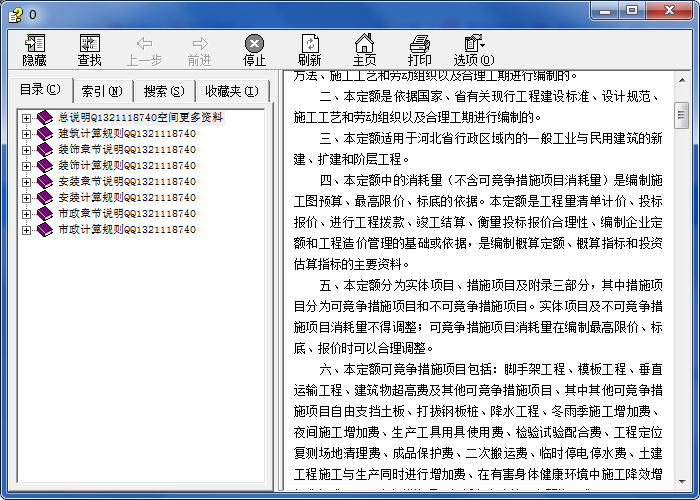Select 安装章节说明QQ1321118740 tree entry
The image size is (700, 500).
pyautogui.click(x=127, y=182)
